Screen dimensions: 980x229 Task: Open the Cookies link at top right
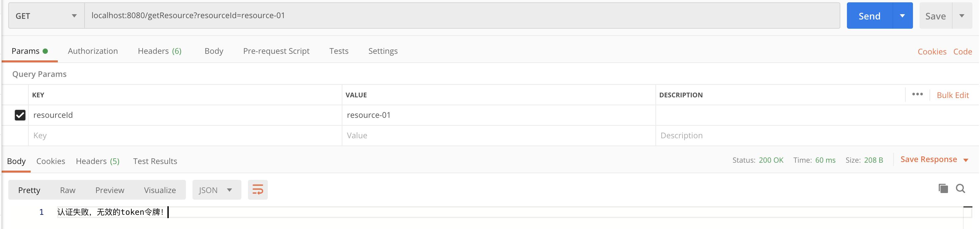click(932, 52)
